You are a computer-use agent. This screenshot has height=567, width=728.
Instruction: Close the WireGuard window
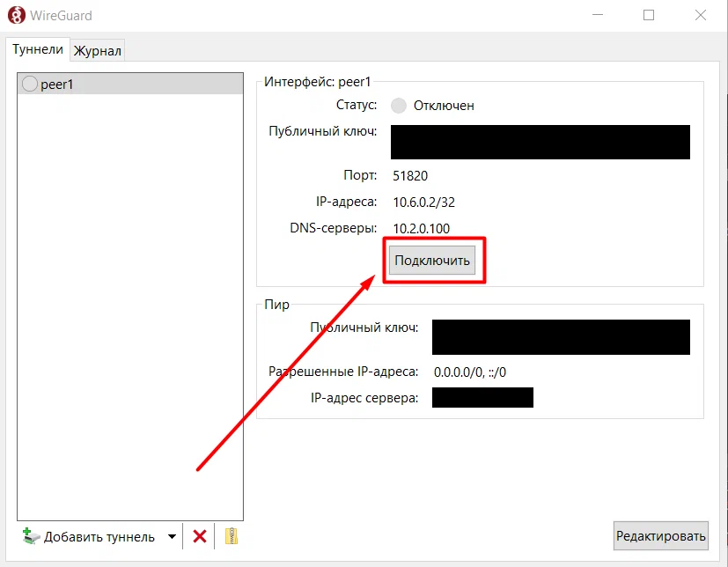point(701,15)
